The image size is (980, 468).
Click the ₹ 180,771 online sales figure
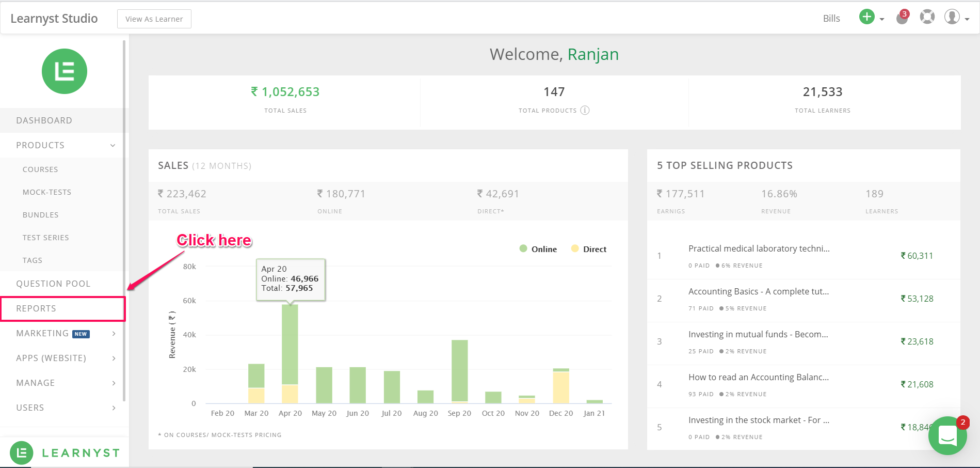click(x=341, y=194)
